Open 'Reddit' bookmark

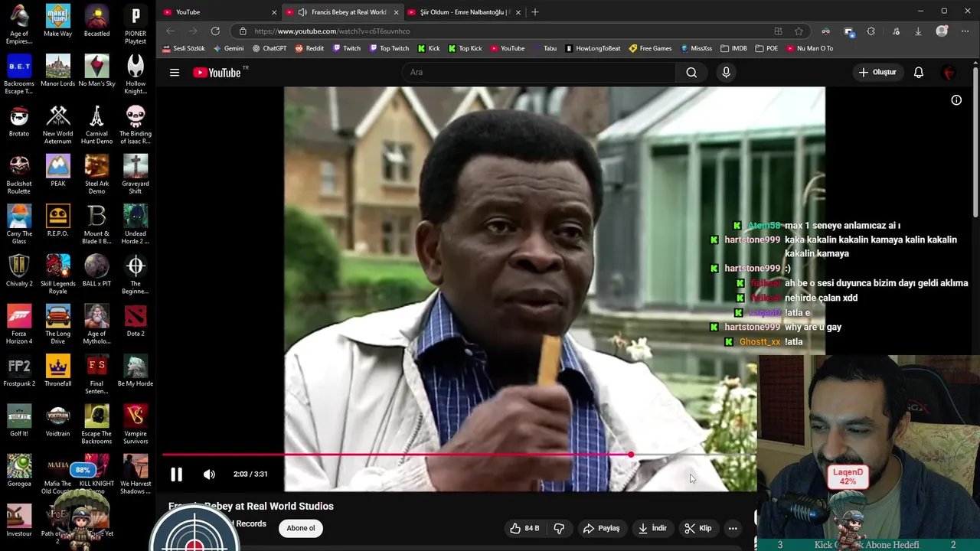click(x=309, y=48)
